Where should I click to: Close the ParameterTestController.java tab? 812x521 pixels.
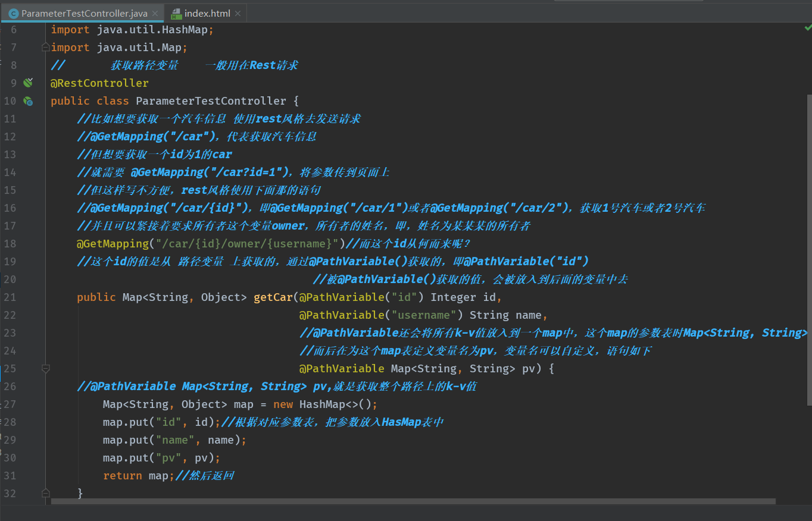click(x=156, y=13)
